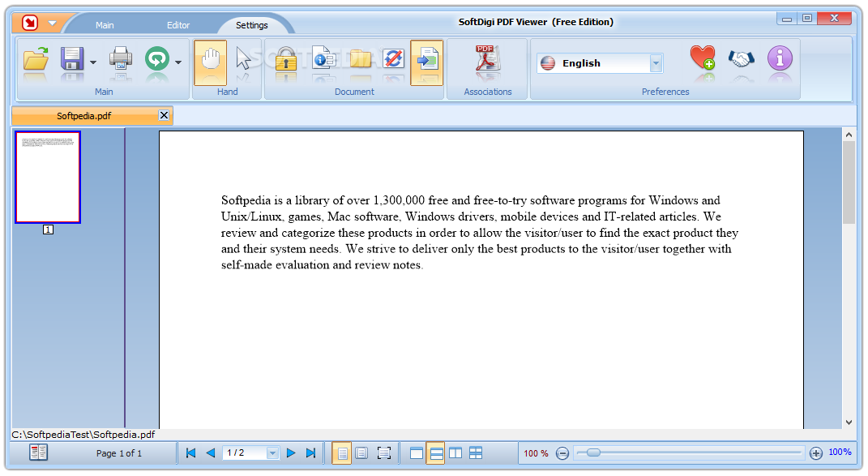The height and width of the screenshot is (476, 868).
Task: Open a file with the folder icon
Action: pos(36,60)
